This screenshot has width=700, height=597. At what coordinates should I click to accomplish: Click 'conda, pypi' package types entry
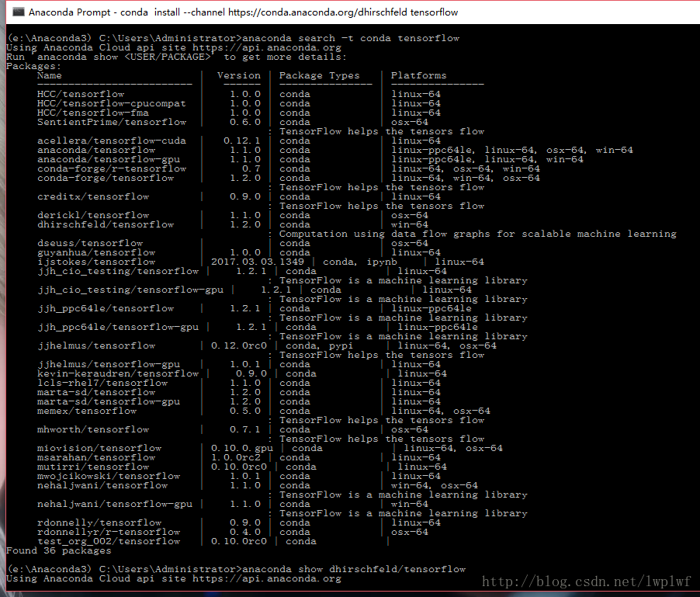(319, 346)
